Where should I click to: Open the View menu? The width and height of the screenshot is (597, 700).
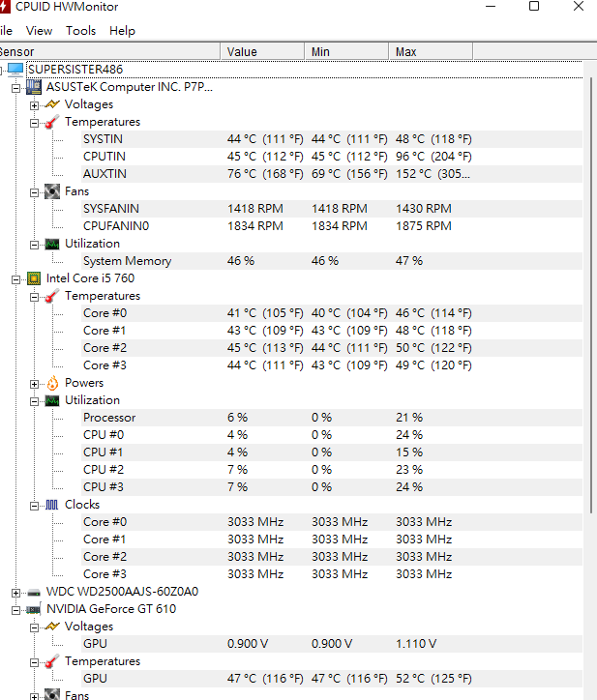(39, 31)
